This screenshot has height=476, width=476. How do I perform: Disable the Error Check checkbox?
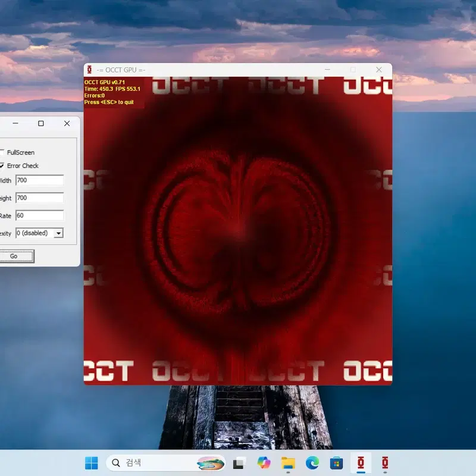pos(2,165)
